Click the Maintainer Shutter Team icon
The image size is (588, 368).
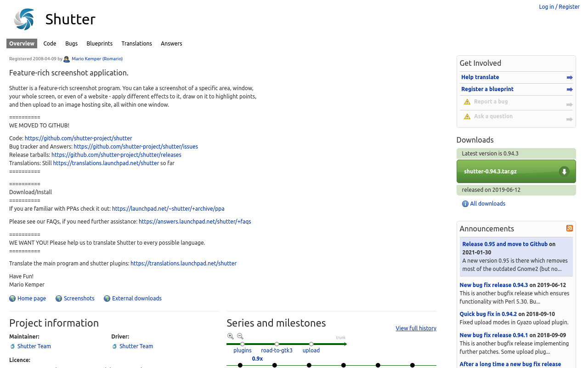12,346
